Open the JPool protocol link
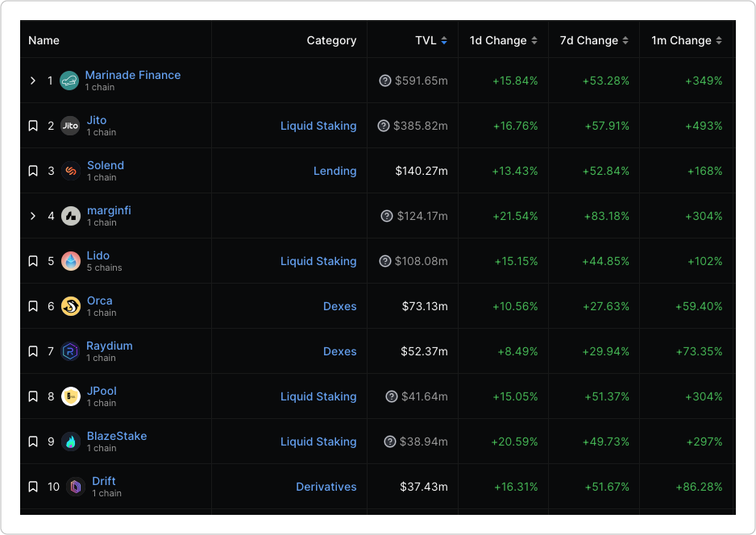756x535 pixels. pyautogui.click(x=102, y=391)
